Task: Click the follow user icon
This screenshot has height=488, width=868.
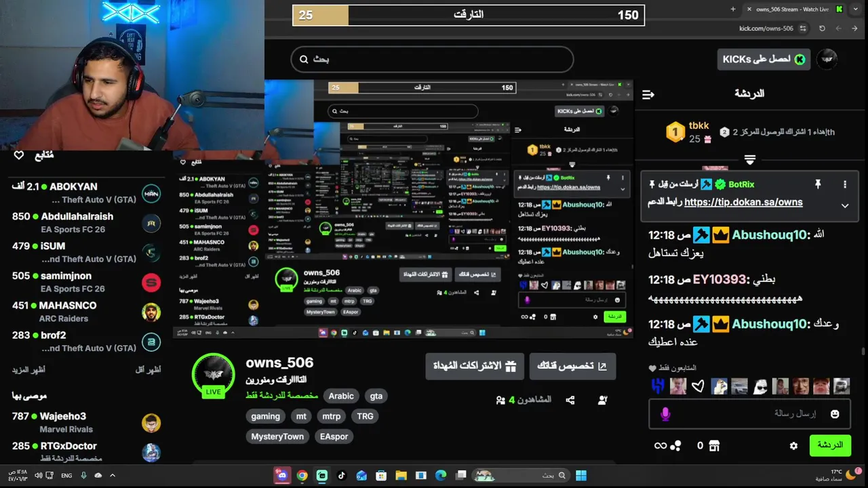Action: tap(603, 401)
